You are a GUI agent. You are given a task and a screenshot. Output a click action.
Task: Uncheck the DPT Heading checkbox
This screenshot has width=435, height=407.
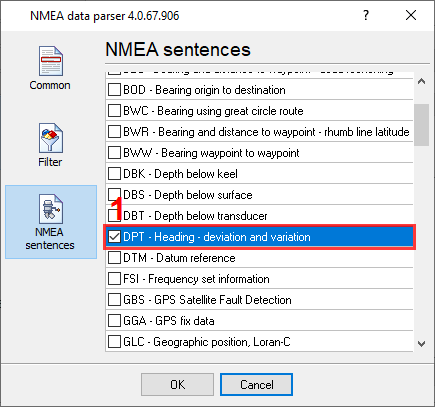(114, 237)
